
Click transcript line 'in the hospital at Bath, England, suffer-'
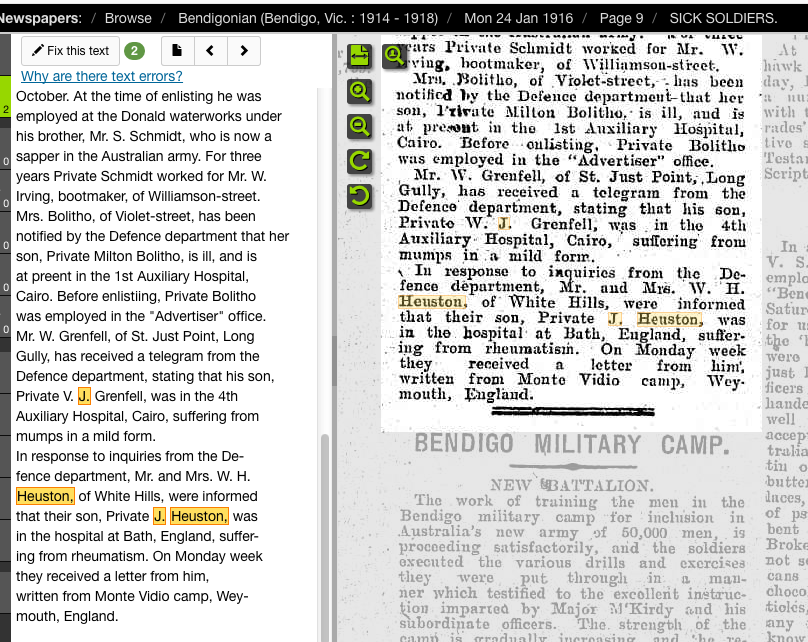[x=137, y=536]
